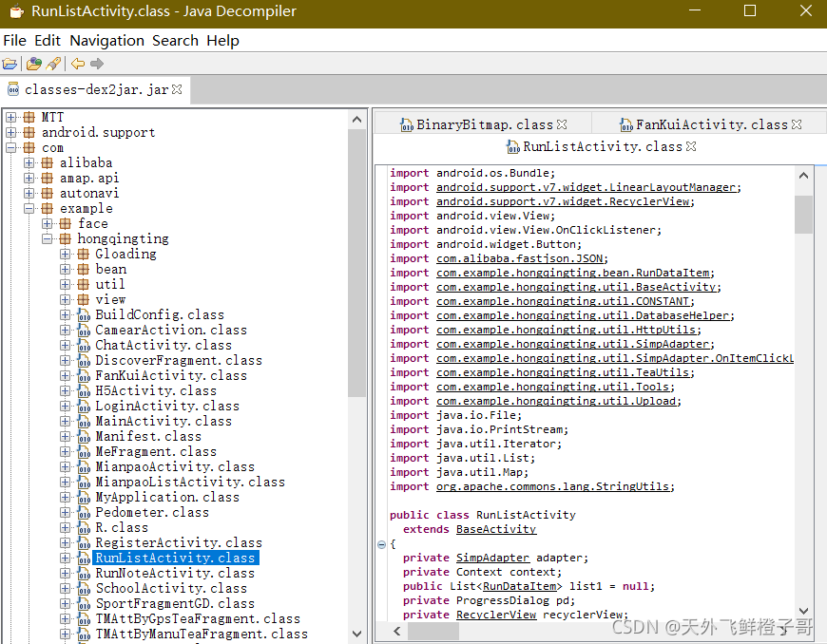This screenshot has width=827, height=644.
Task: Click the Open File toolbar icon
Action: [x=10, y=64]
